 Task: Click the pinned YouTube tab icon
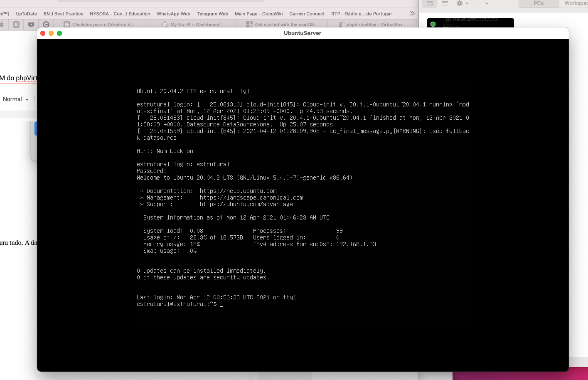pyautogui.click(x=31, y=25)
